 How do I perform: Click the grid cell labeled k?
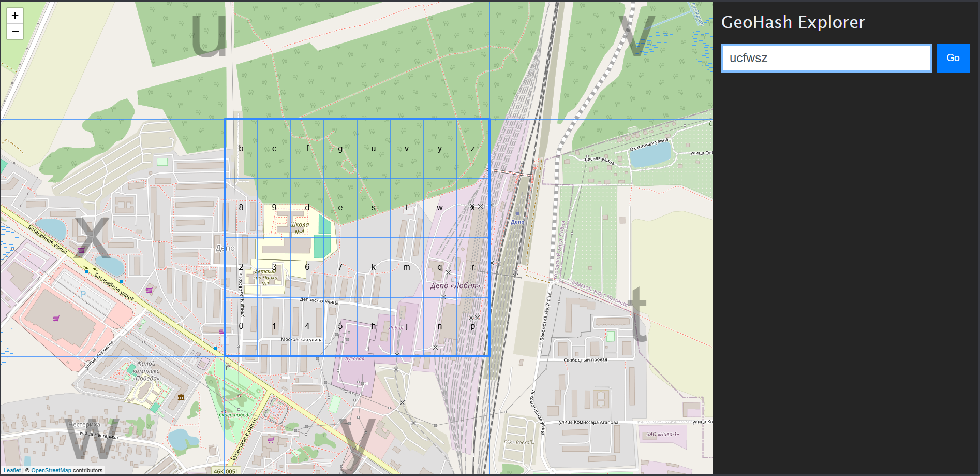374,267
